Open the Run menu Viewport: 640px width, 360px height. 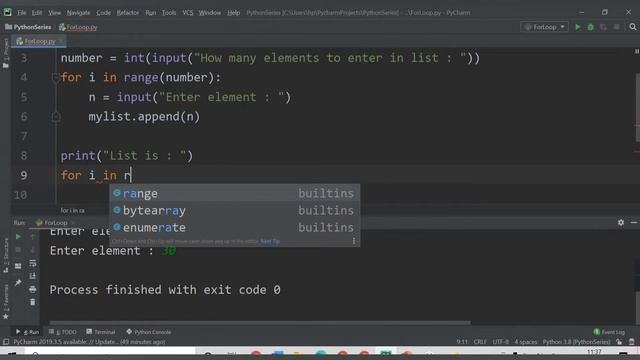point(151,13)
